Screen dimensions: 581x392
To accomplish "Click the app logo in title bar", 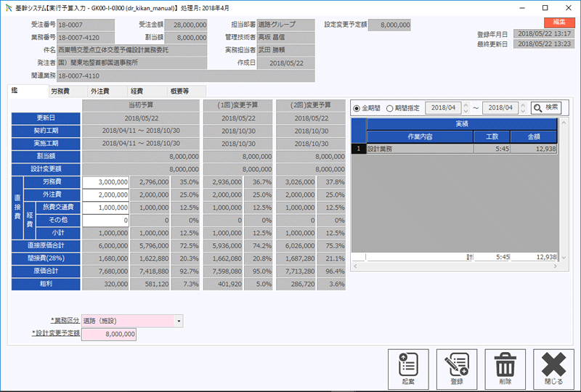I will point(8,7).
